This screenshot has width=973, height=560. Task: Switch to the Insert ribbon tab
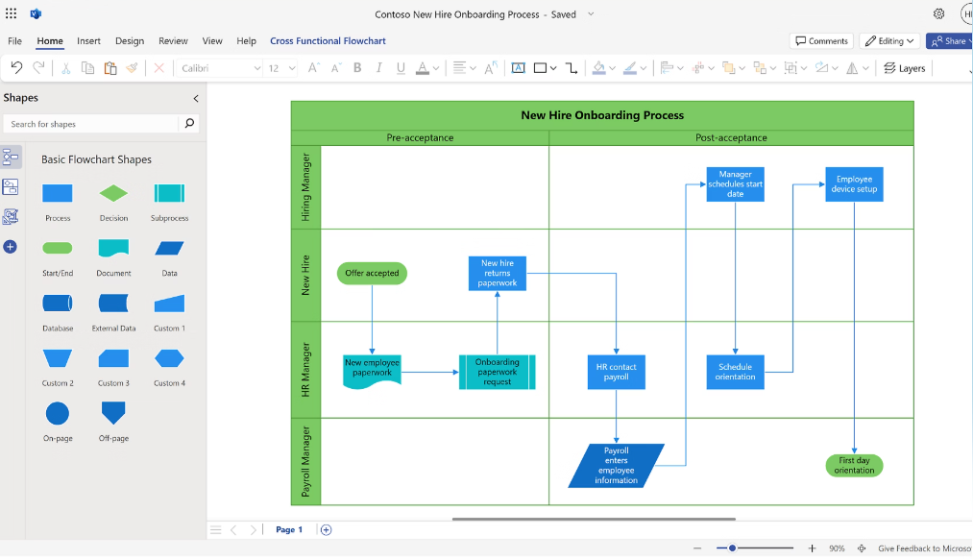(x=88, y=40)
